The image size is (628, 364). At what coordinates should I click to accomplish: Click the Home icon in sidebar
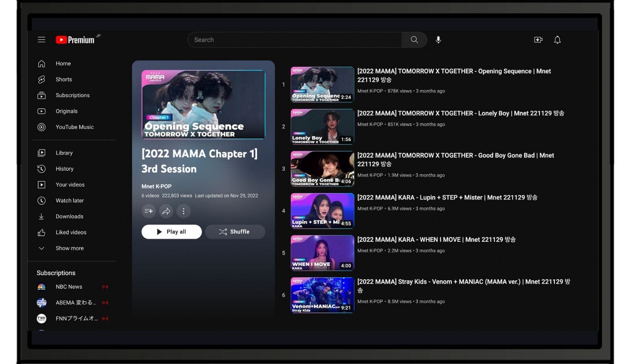click(x=41, y=63)
